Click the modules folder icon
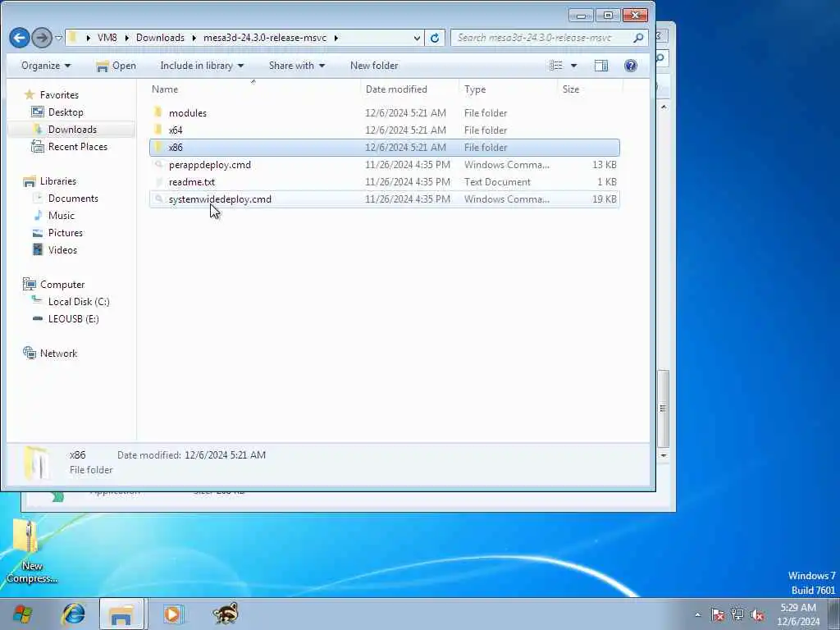The height and width of the screenshot is (630, 840). 158,112
